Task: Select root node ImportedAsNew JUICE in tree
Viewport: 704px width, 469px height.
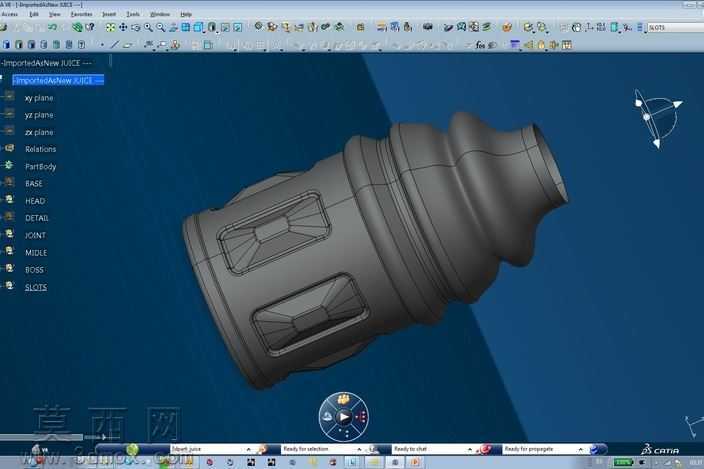Action: point(58,80)
